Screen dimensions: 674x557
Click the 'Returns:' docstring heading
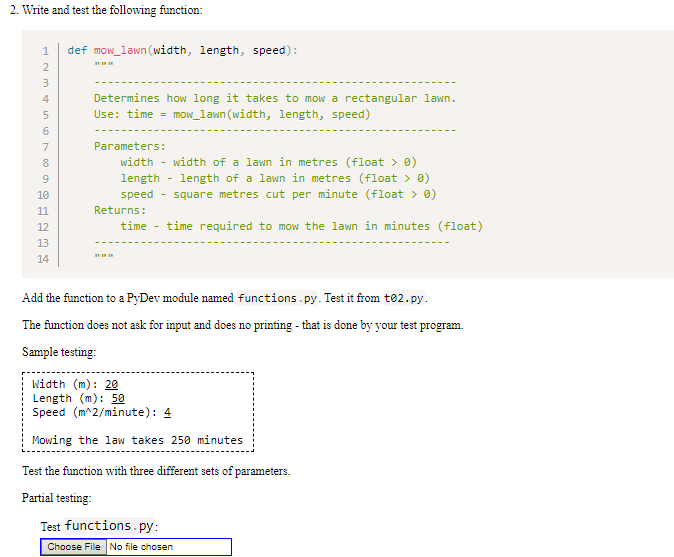click(120, 210)
